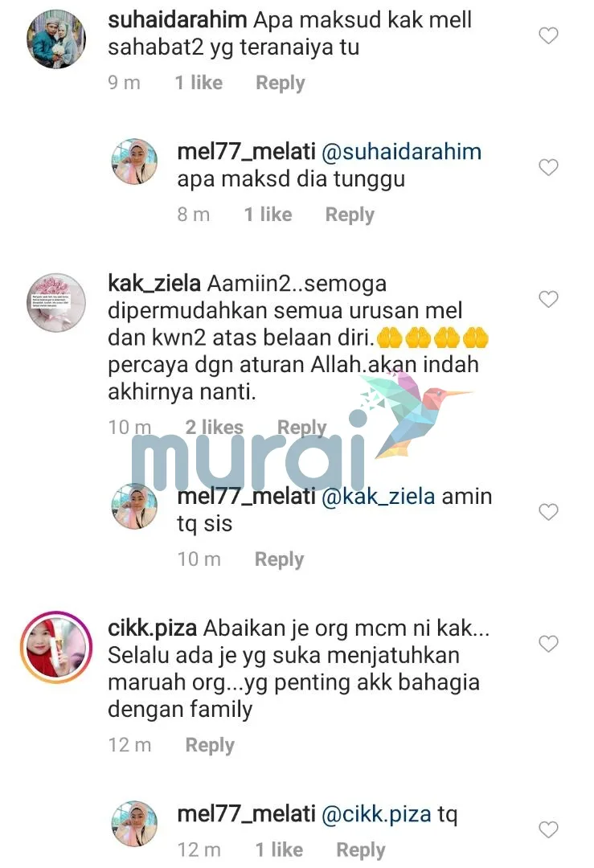Viewport: 594px width, 868px height.
Task: Reply to cikk.piza's comment
Action: click(210, 745)
